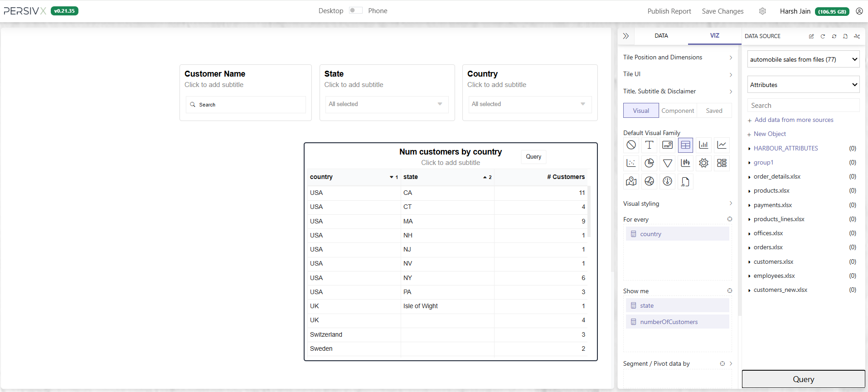The height and width of the screenshot is (392, 868).
Task: Open the automobile sales data source dropdown
Action: tap(803, 59)
